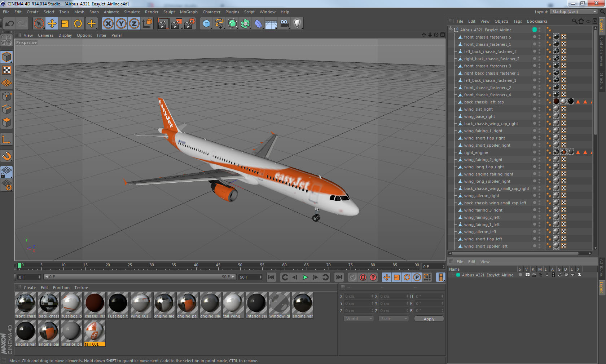This screenshot has width=606, height=364.
Task: Play the animation forward
Action: click(305, 277)
